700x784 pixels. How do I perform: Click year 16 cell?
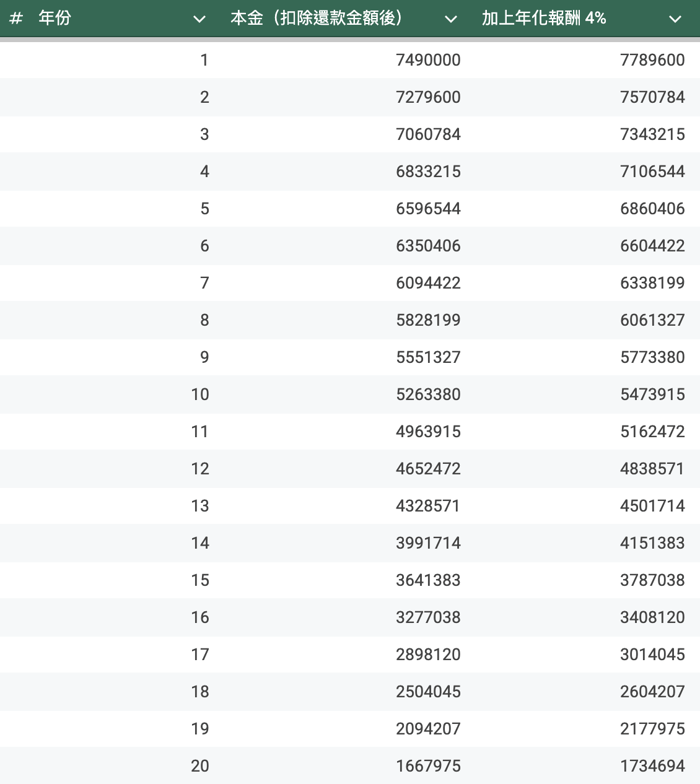tap(200, 617)
